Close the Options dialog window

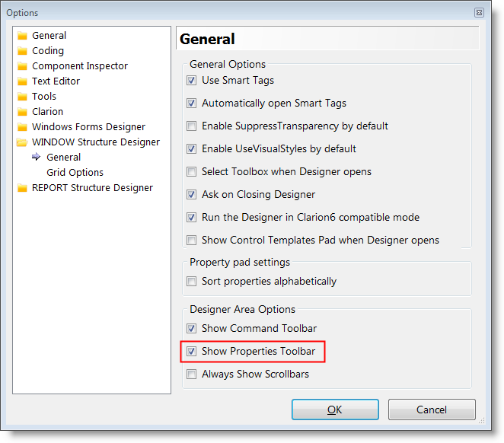479,12
